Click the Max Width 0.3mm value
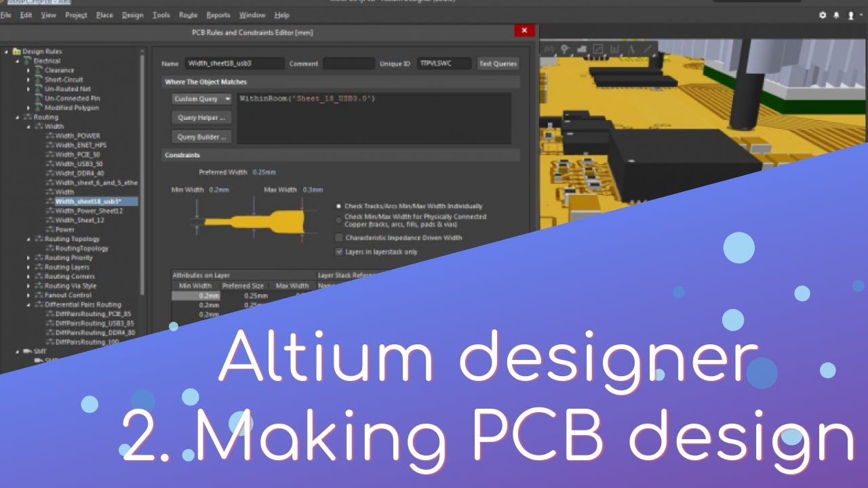This screenshot has height=488, width=868. click(313, 190)
